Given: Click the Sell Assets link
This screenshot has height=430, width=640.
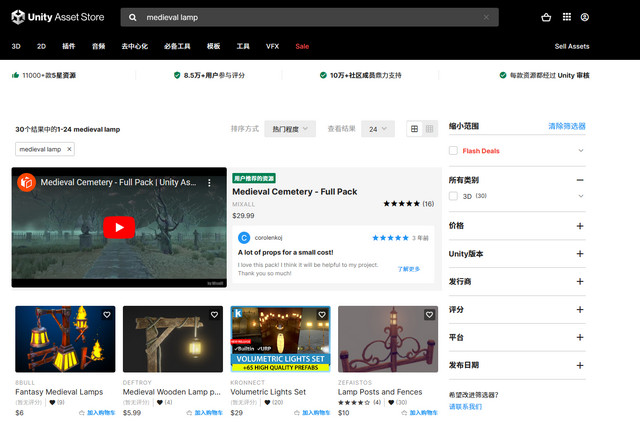Looking at the screenshot, I should coord(572,47).
